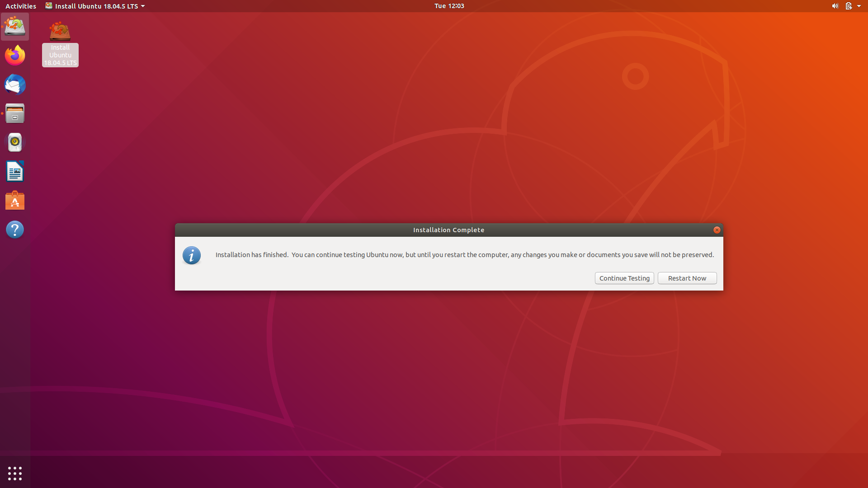Click the Restart Now button
The width and height of the screenshot is (868, 488).
pos(687,278)
